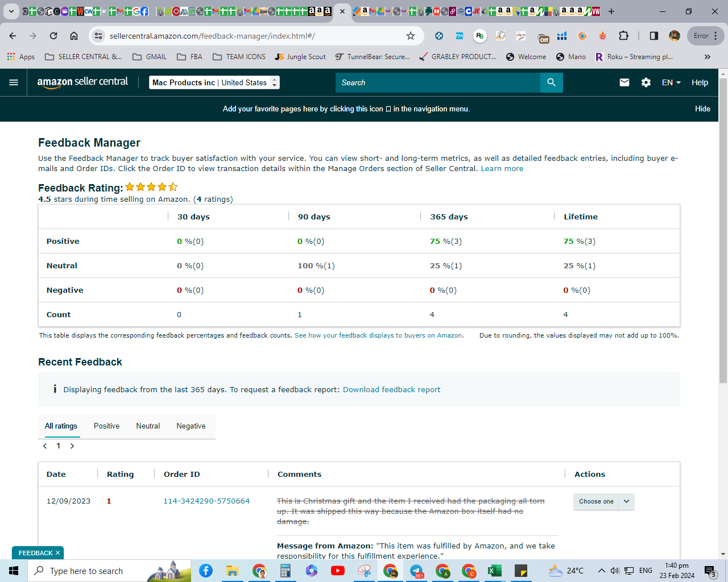Bookmark this page with the star icon
The width and height of the screenshot is (728, 582).
pos(411,36)
